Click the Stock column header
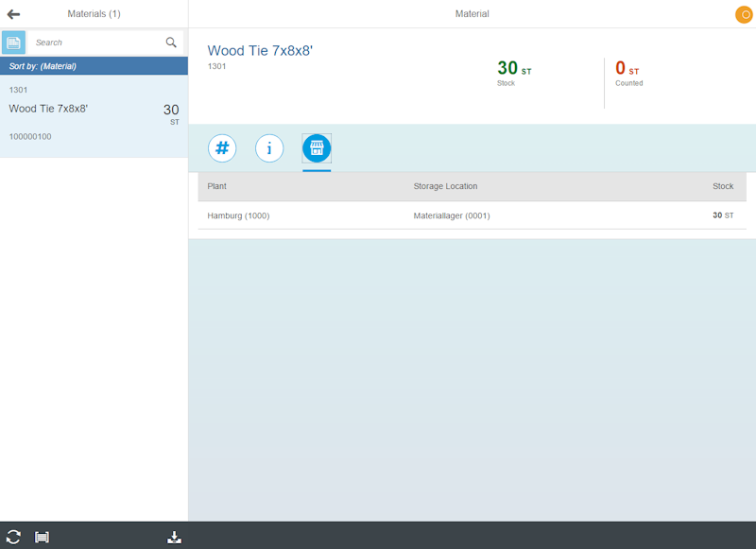Viewport: 756px width, 549px height. point(722,186)
